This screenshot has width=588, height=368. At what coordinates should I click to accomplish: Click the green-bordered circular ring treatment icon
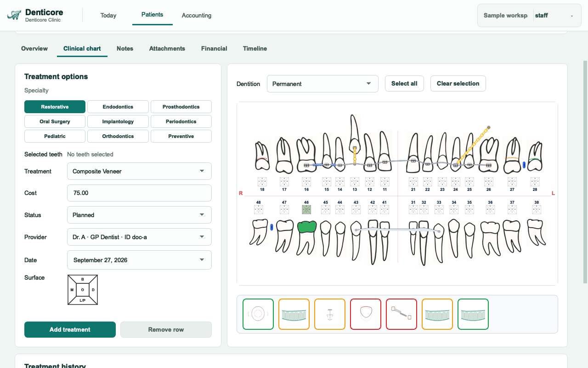click(x=258, y=314)
